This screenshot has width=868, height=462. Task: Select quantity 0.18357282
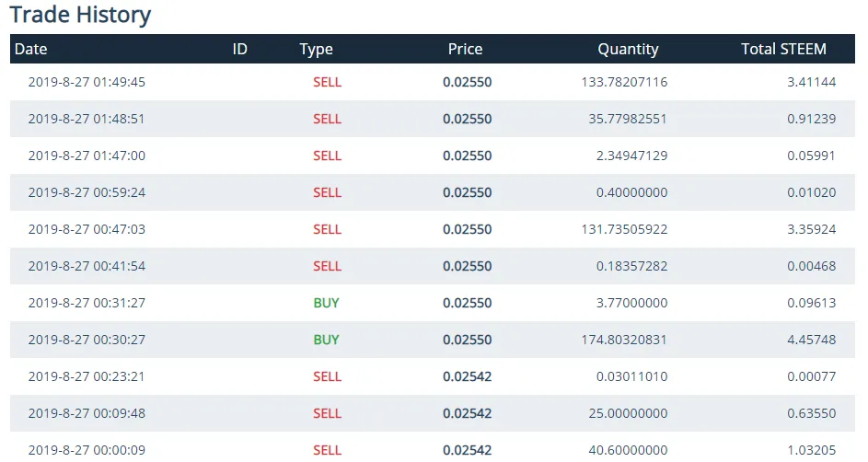[x=631, y=266]
